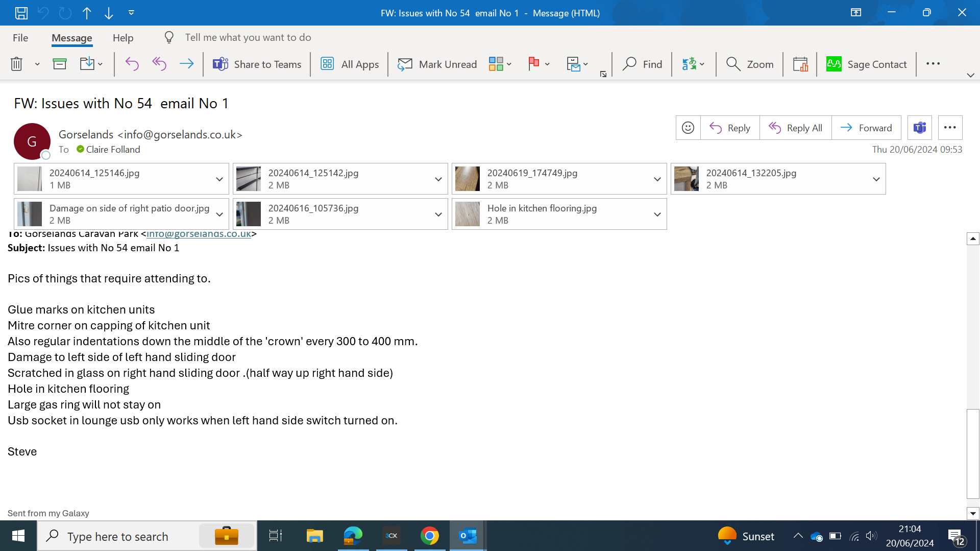The width and height of the screenshot is (980, 551).
Task: Expand dropdown for 20240614_125142.jpg attachment
Action: tap(438, 179)
